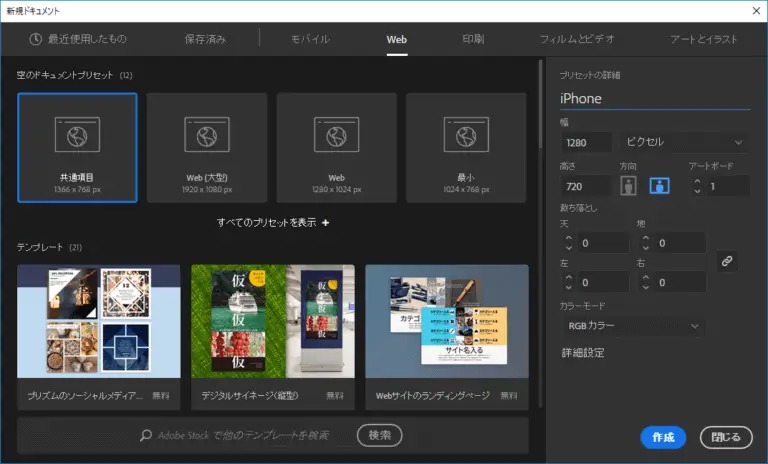Increase the artboard count stepper
Screen dimensions: 768x464
[699, 181]
